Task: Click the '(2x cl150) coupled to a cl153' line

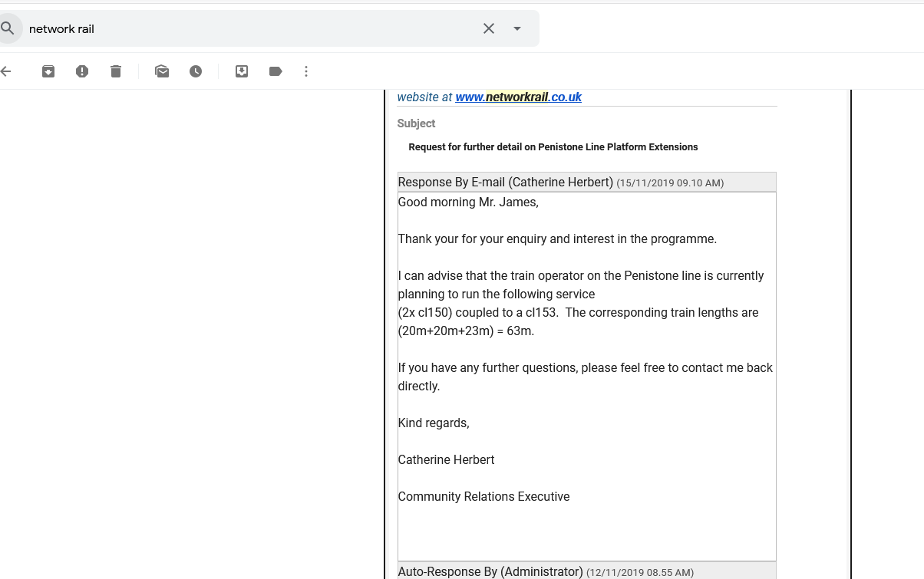Action: click(x=578, y=313)
